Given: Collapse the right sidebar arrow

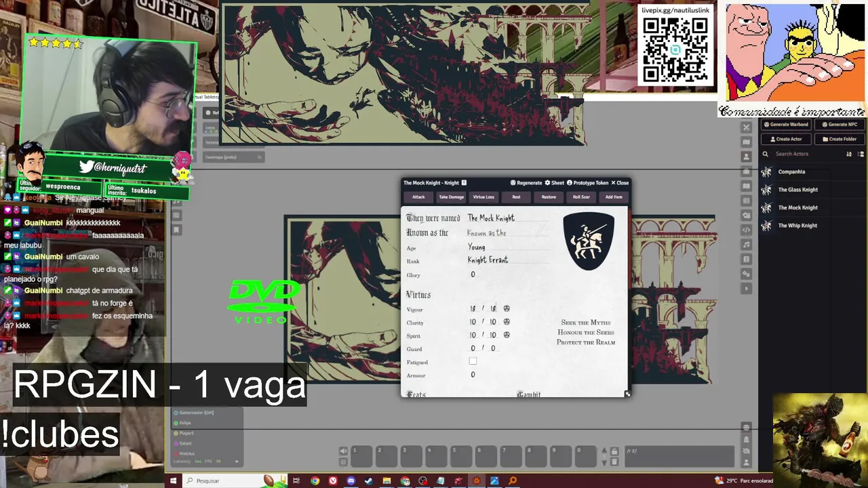Looking at the screenshot, I should pos(747,289).
